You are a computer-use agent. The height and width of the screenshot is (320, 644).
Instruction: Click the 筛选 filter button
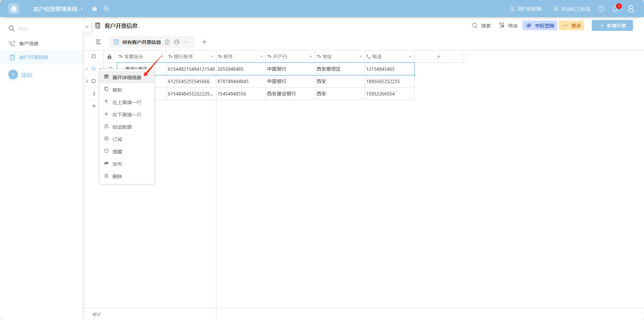click(x=508, y=25)
